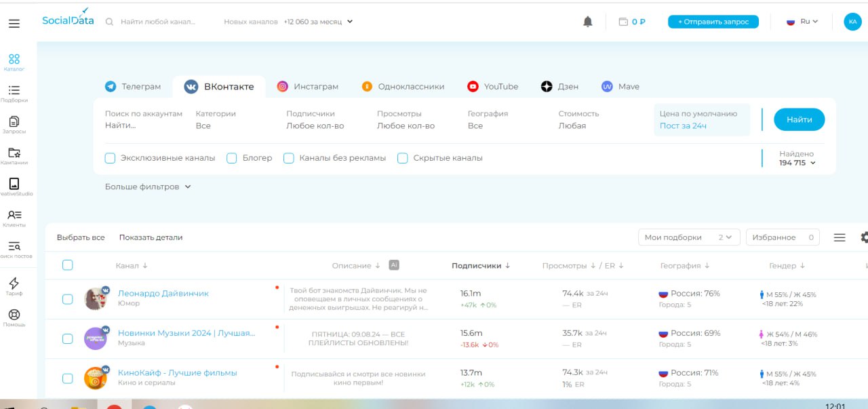This screenshot has width=868, height=409.
Task: Open the hamburger menu
Action: (14, 24)
